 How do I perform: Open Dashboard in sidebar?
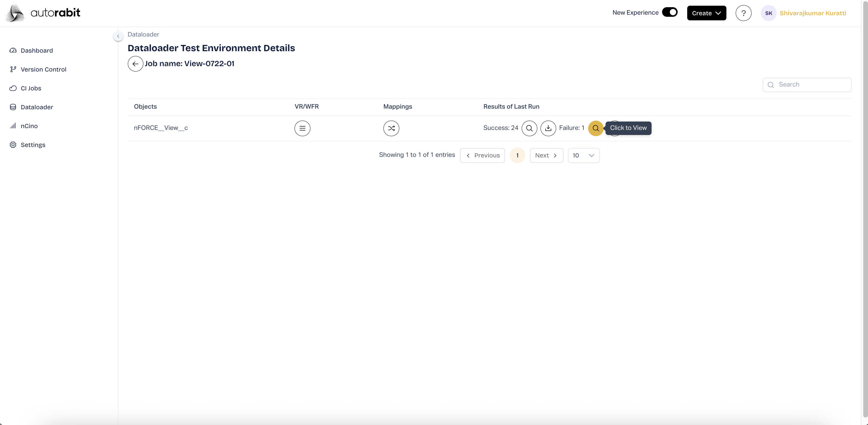point(37,51)
